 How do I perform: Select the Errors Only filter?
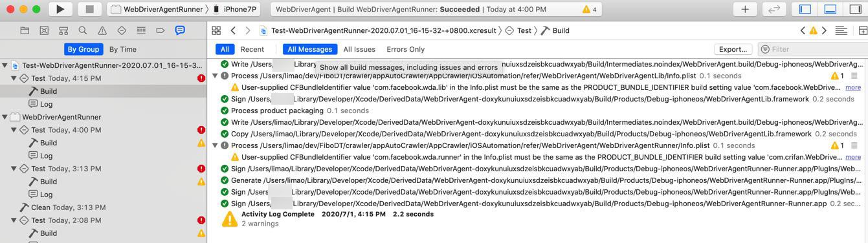405,49
